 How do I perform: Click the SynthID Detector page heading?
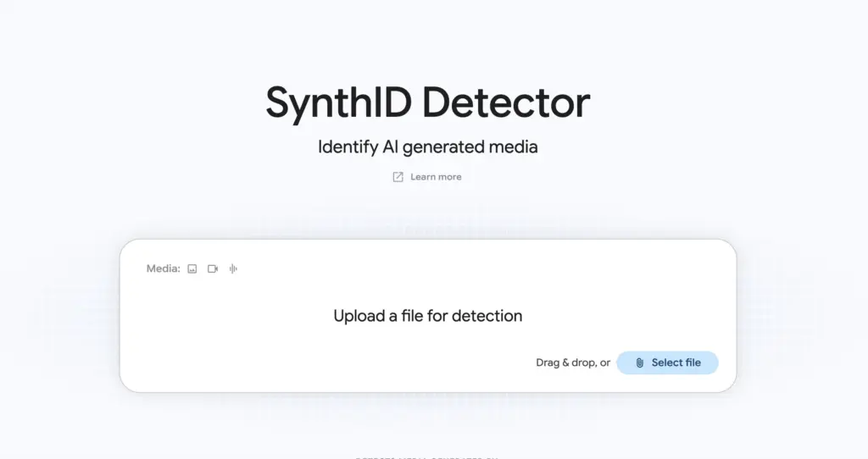tap(428, 103)
